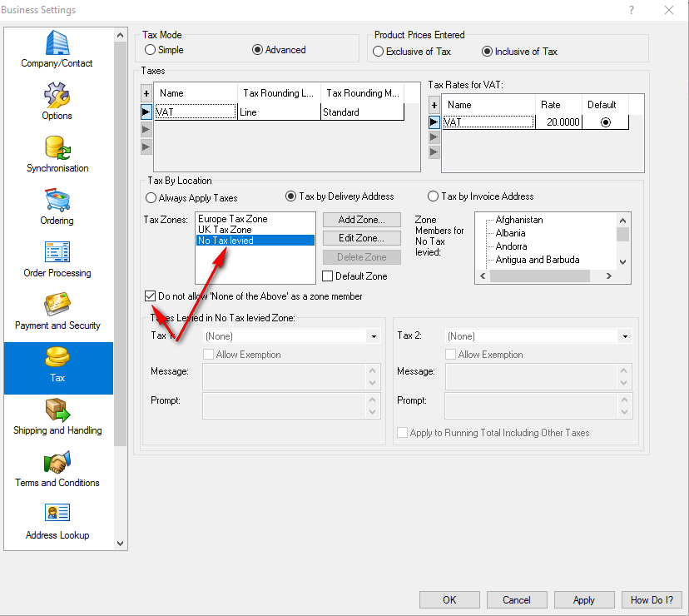Screen dimensions: 689x616
Task: Select UK Tax Zone in the list
Action: point(225,230)
